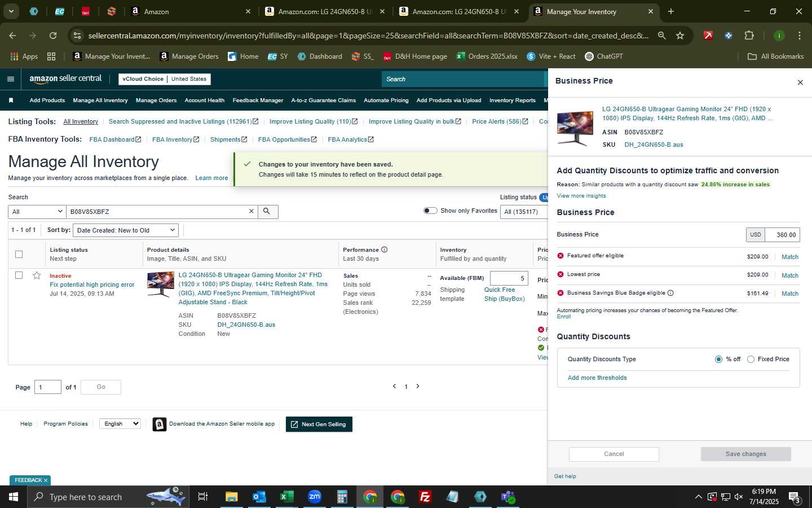Open the Seller Central hamburger menu
Image resolution: width=812 pixels, height=508 pixels.
[x=10, y=79]
